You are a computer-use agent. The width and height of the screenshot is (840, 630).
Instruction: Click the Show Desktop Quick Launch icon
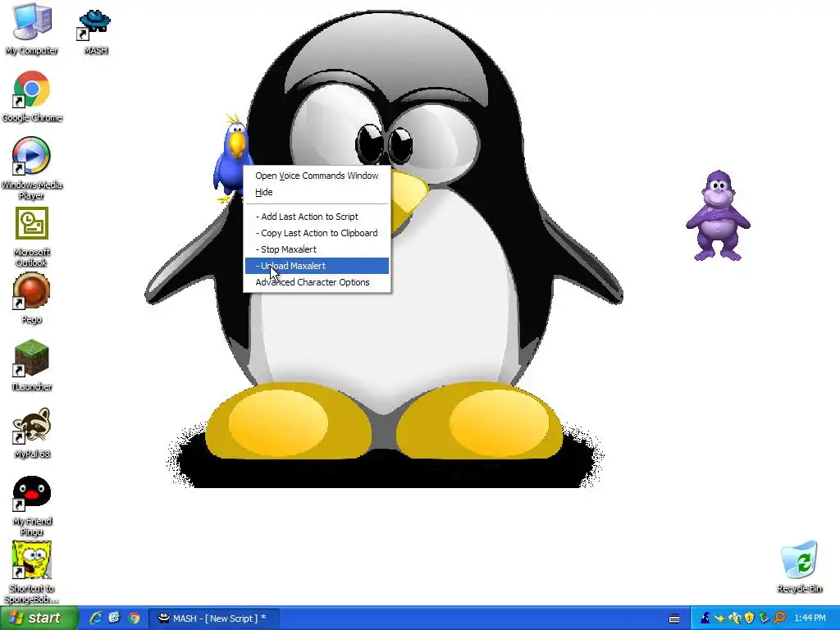(x=114, y=619)
